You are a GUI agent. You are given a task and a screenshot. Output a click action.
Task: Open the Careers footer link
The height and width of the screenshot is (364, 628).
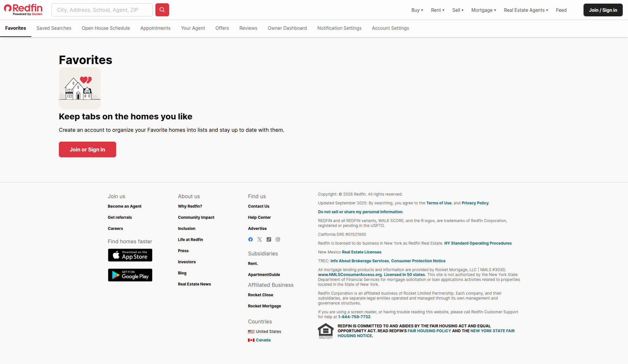pyautogui.click(x=115, y=229)
